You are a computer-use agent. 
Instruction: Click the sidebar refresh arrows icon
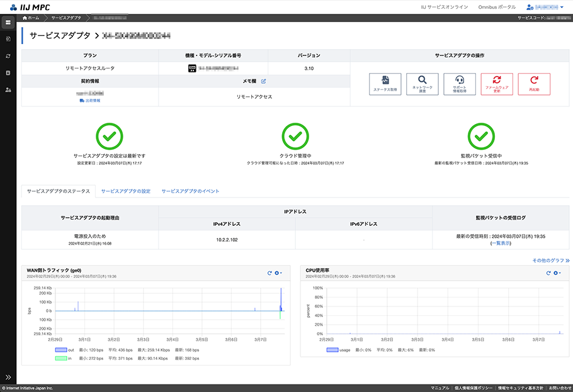tap(8, 56)
